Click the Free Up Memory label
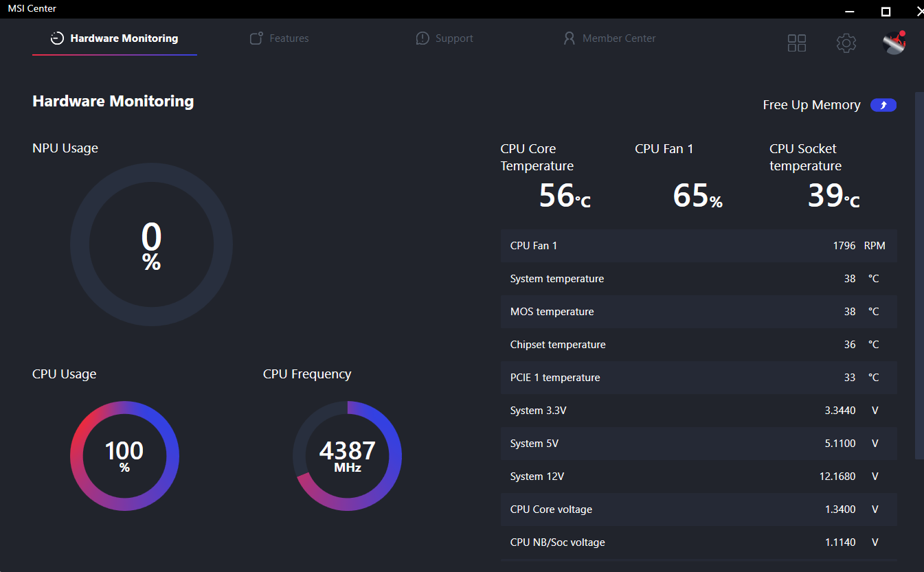This screenshot has height=572, width=924. pos(811,105)
